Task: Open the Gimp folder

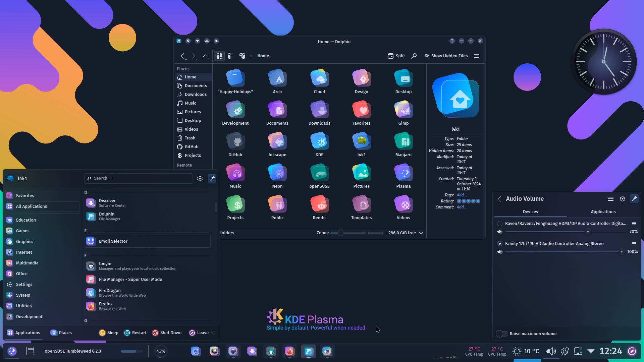Action: point(403,113)
